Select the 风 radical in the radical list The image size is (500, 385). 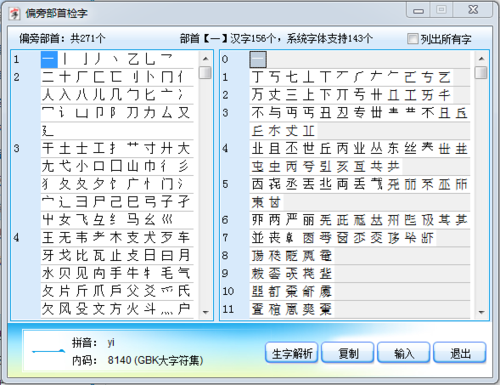click(65, 309)
